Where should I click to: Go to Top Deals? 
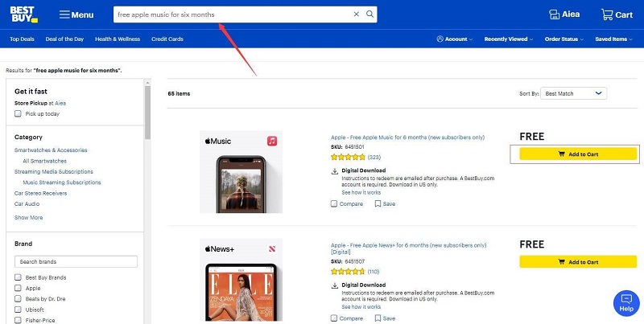click(x=21, y=39)
